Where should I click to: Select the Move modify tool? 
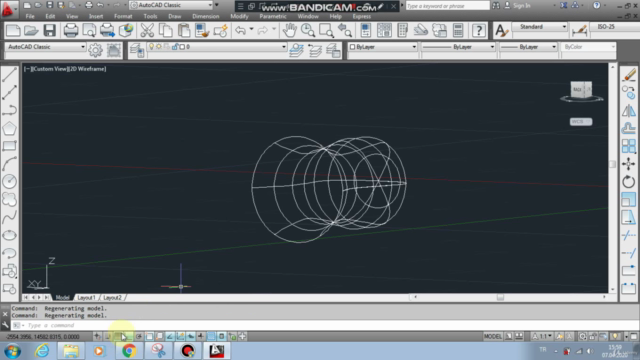coord(629,164)
